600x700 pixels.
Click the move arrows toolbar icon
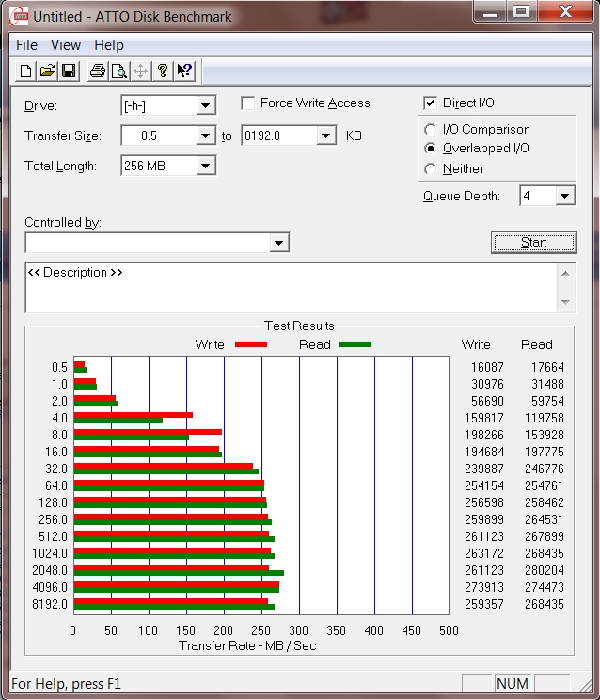140,71
